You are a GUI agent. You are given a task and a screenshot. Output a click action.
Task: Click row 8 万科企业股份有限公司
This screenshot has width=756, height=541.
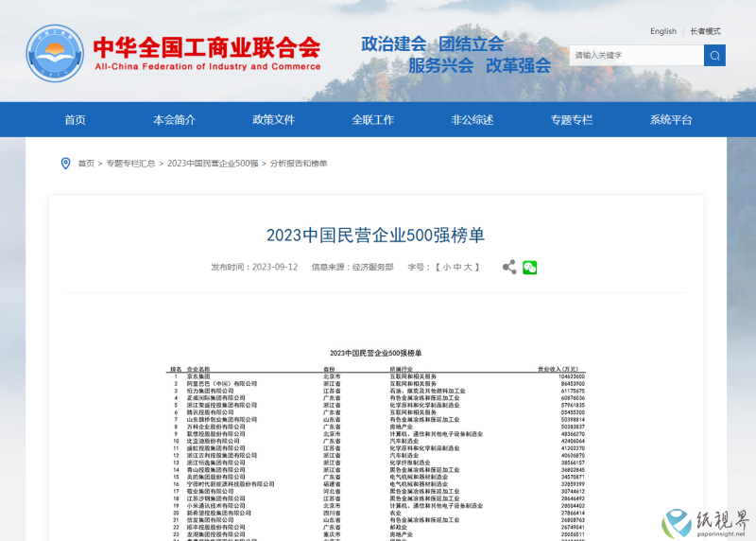click(x=216, y=427)
